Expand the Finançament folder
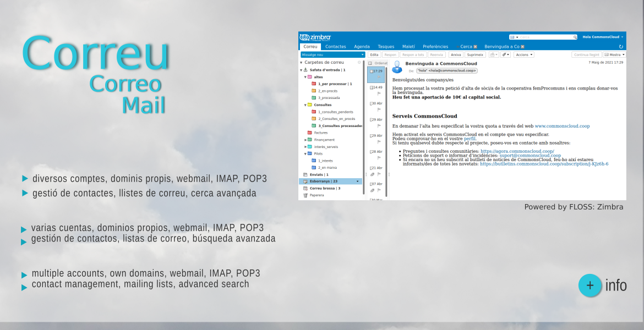The height and width of the screenshot is (330, 644). click(x=305, y=140)
